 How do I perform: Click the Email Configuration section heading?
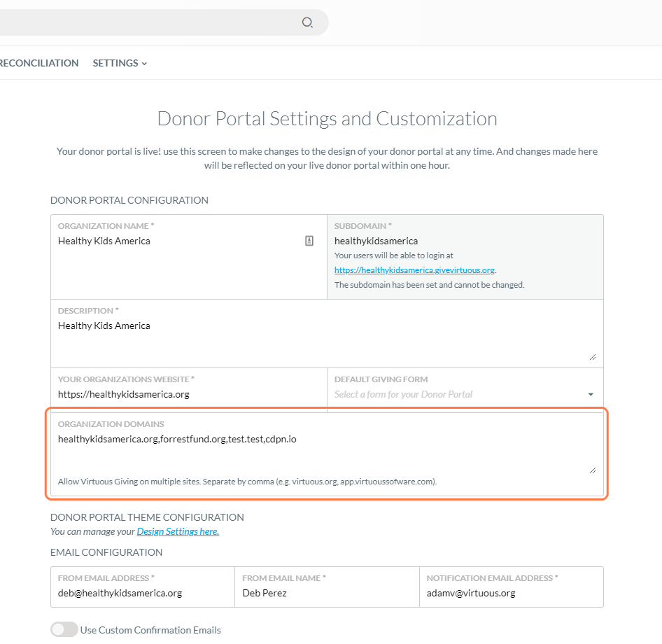106,552
